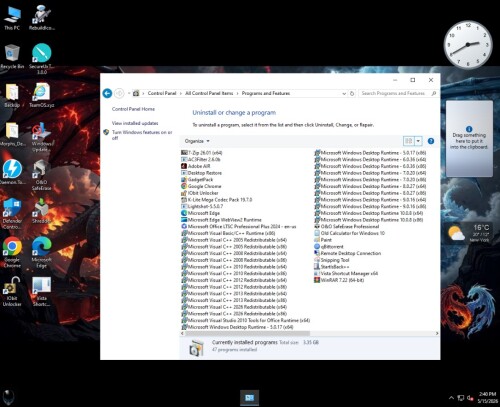The height and width of the screenshot is (407, 500).
Task: Click the horizontal scrollbar of program list
Action: pyautogui.click(x=247, y=333)
